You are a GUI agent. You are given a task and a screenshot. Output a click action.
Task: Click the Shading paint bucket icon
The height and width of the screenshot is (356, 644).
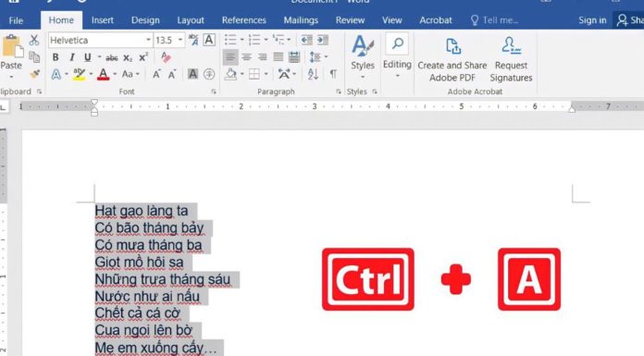click(x=230, y=74)
